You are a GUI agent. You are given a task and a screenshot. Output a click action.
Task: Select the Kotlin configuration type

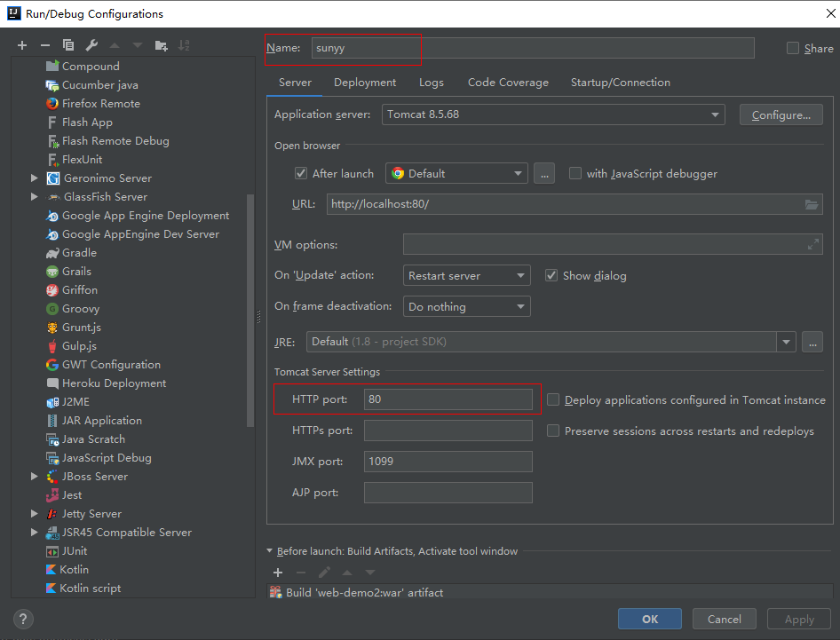tap(75, 570)
